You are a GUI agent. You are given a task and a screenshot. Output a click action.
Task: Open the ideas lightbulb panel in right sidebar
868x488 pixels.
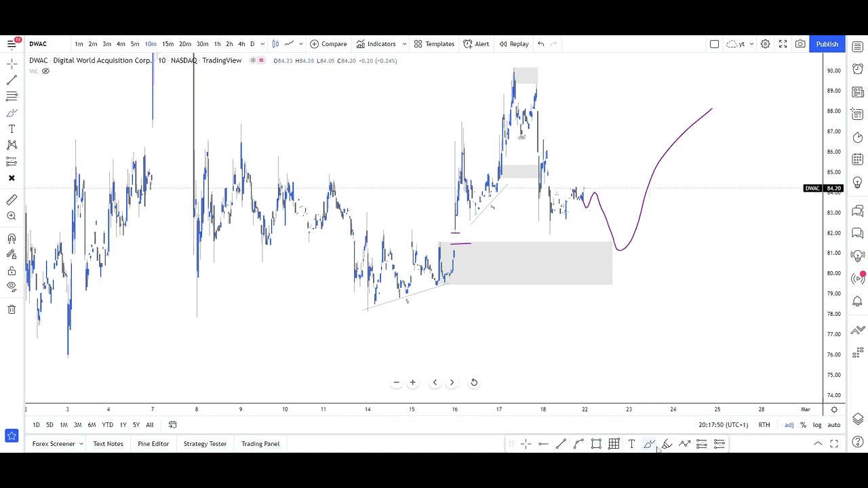(x=858, y=183)
